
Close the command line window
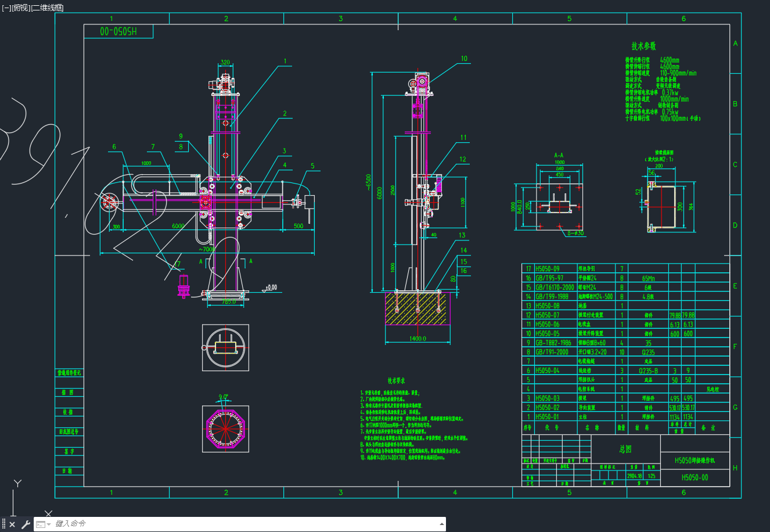point(12,524)
